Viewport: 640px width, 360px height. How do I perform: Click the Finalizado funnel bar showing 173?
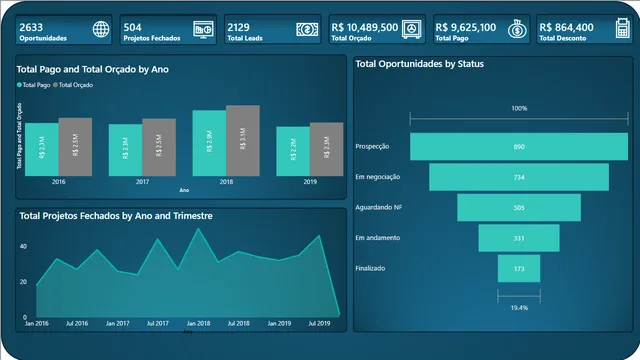(519, 269)
